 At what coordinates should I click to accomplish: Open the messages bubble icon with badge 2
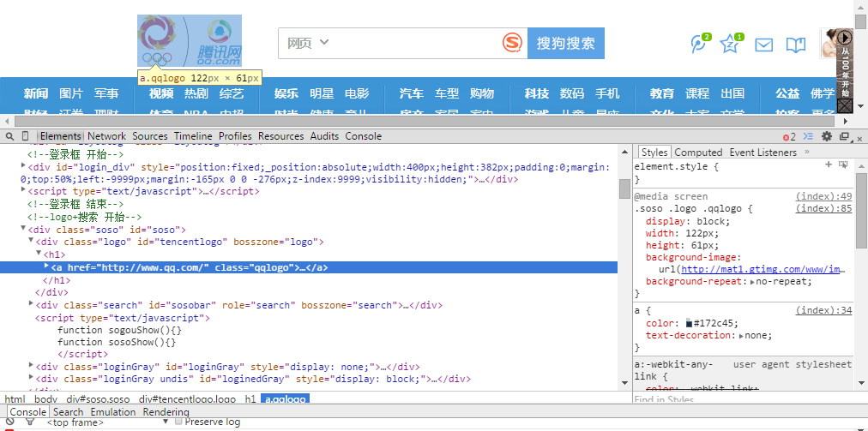coord(700,44)
